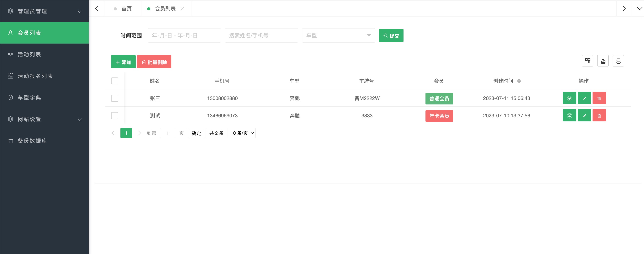Click the export table icon
Viewport: 644px width, 254px height.
point(603,61)
